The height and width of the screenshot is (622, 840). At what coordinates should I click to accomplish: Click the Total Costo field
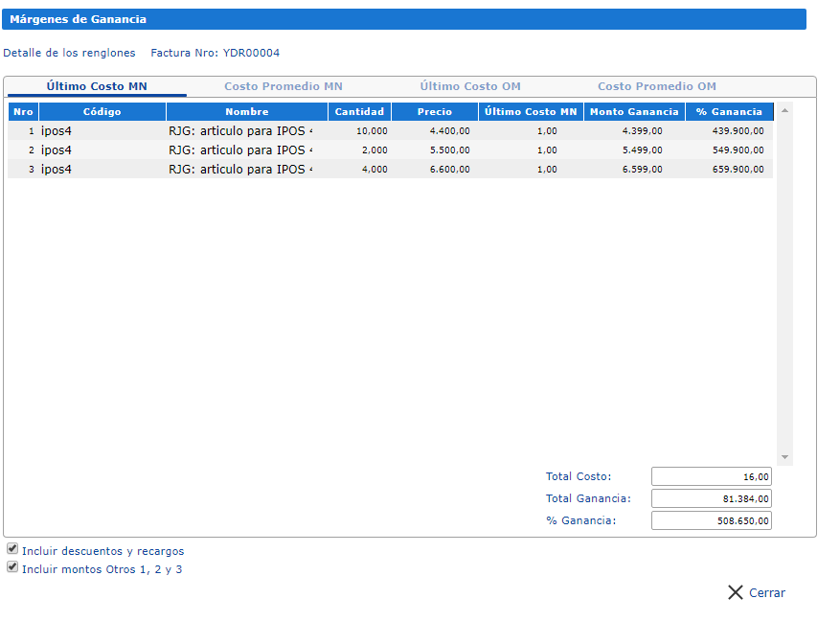[711, 476]
